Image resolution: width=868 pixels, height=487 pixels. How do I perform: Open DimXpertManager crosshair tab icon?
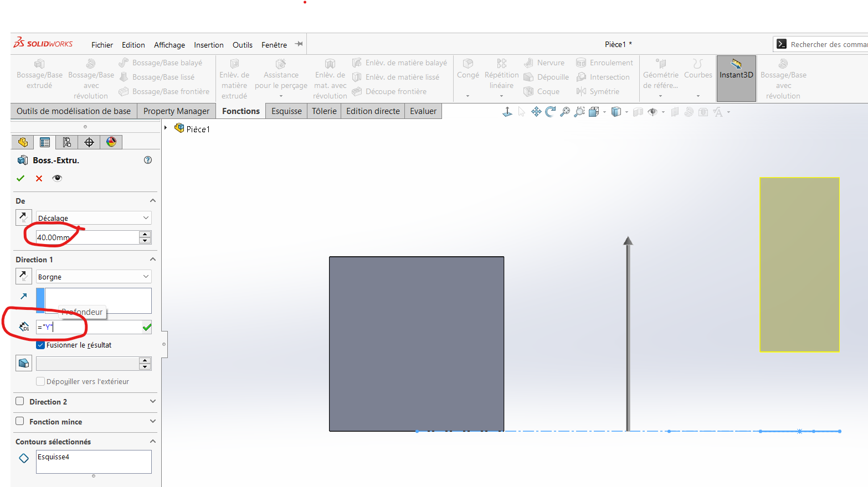tap(89, 142)
